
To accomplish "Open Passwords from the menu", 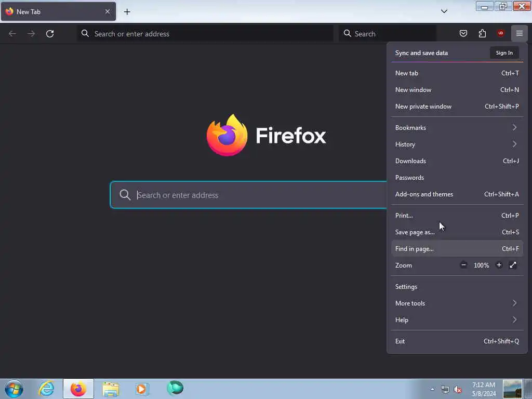I will [x=457, y=178].
